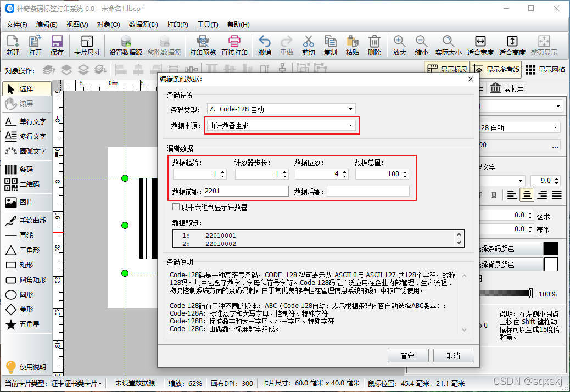Viewport: 570px width, 392px height.
Task: Copy selection with 复制 icon
Action: [330, 46]
